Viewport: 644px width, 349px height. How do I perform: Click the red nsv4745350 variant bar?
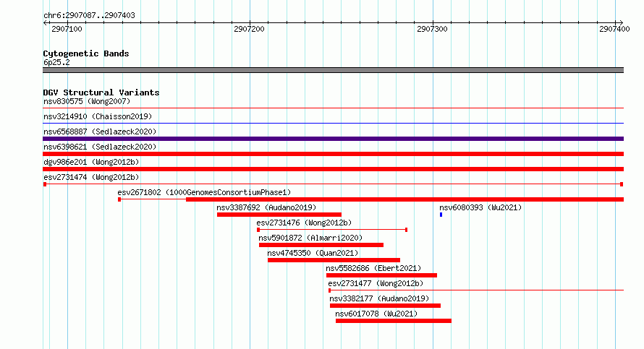334,260
